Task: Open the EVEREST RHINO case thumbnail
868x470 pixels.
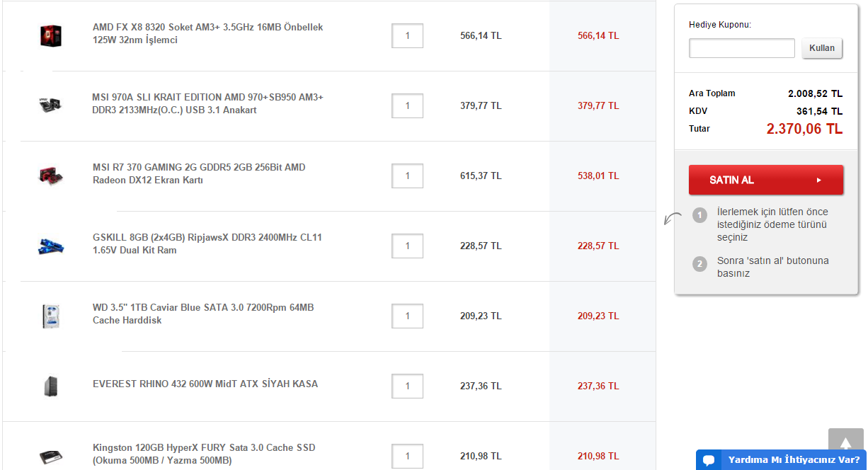Action: point(50,386)
